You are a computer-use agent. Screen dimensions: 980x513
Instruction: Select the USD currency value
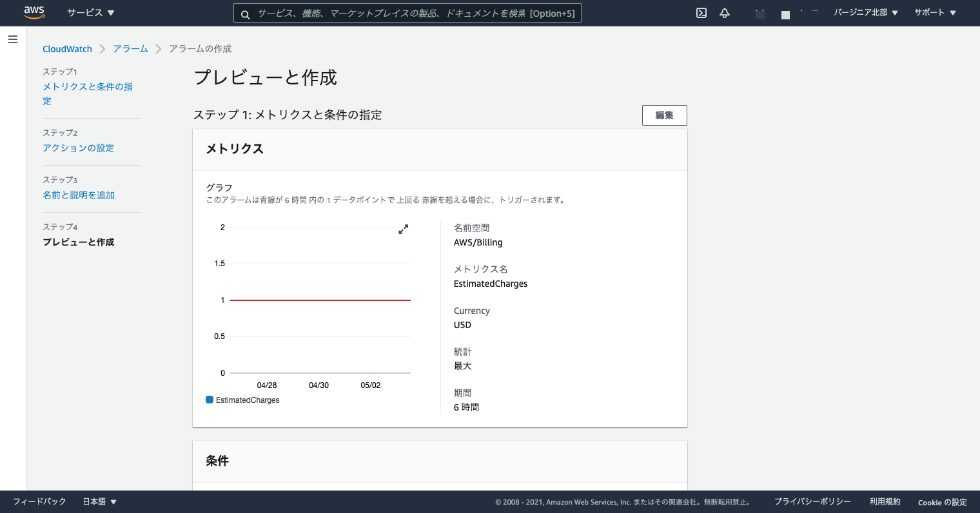(x=462, y=325)
